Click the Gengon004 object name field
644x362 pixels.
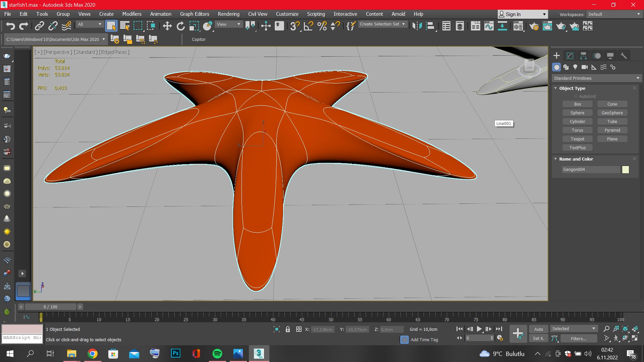tap(591, 170)
